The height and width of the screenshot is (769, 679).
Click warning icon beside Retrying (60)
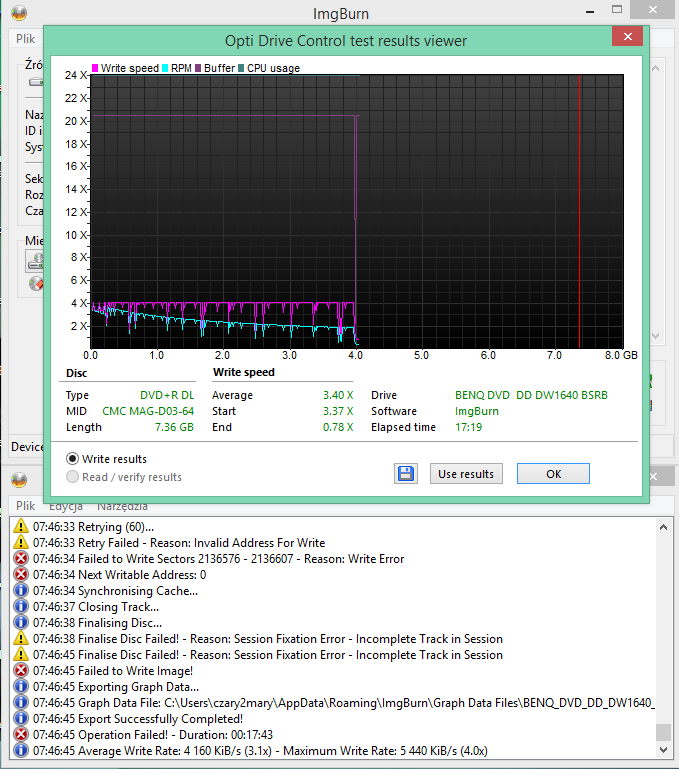(21, 526)
